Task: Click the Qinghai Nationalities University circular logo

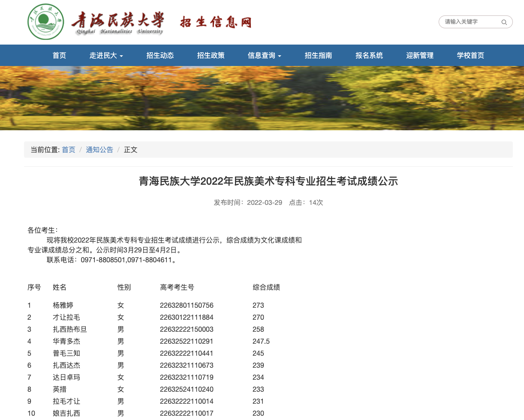Action: tap(45, 22)
